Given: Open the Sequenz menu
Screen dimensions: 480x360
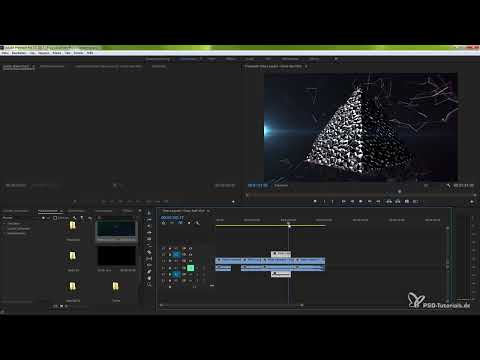Looking at the screenshot, I should [44, 53].
